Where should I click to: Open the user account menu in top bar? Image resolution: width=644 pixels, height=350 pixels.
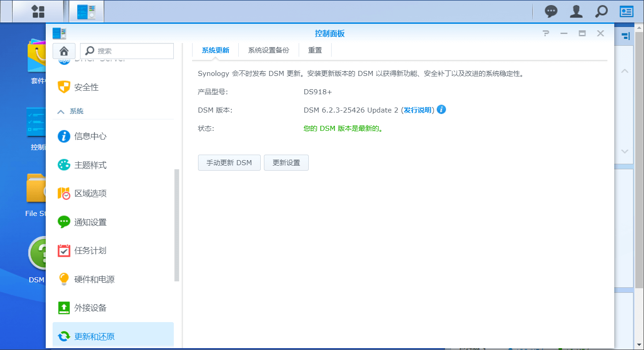576,11
